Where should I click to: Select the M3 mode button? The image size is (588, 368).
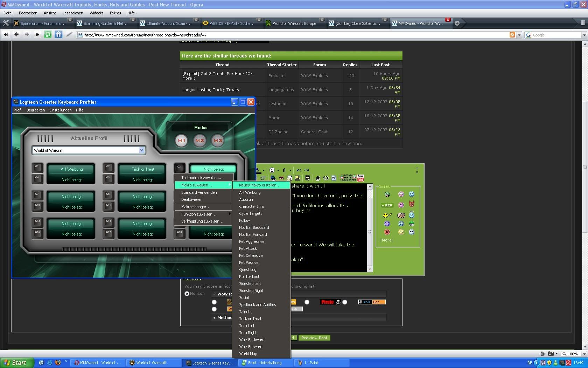218,141
